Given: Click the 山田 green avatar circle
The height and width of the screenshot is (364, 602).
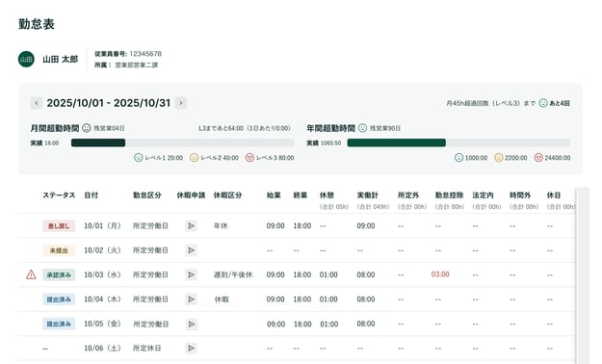Looking at the screenshot, I should click(26, 59).
